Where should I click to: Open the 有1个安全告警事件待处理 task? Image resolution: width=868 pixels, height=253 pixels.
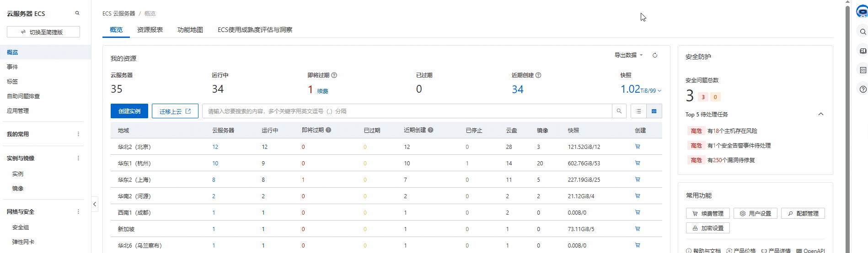point(739,145)
